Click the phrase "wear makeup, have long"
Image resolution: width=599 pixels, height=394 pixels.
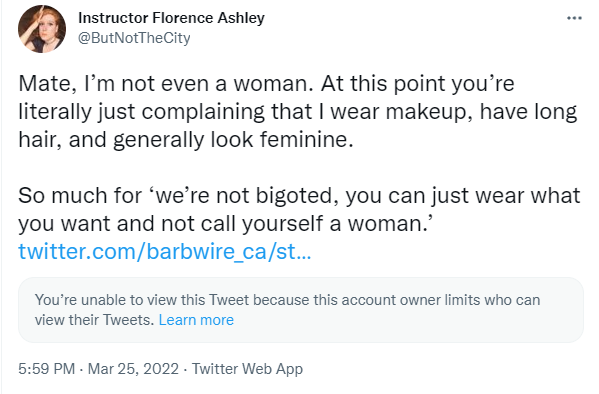coord(453,112)
